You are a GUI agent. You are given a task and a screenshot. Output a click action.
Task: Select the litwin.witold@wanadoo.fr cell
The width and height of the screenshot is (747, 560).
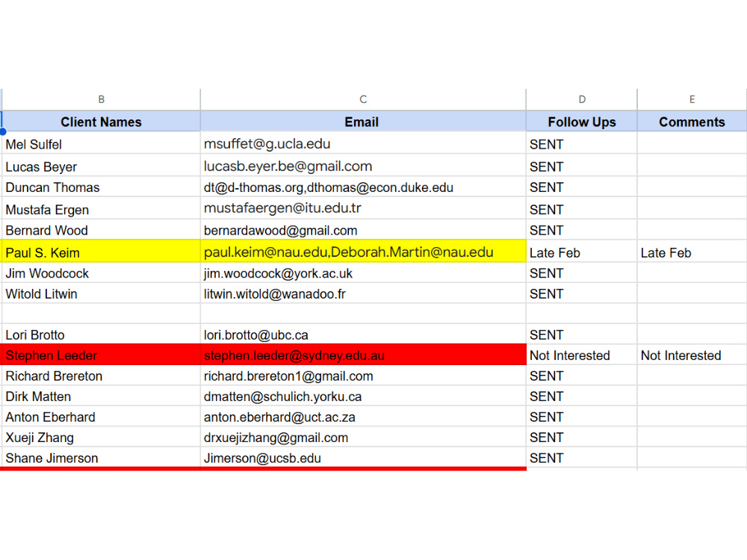pos(363,293)
